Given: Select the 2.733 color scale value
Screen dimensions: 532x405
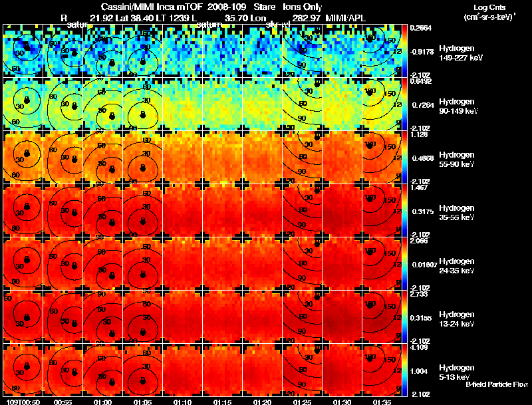Looking at the screenshot, I should click(419, 294).
